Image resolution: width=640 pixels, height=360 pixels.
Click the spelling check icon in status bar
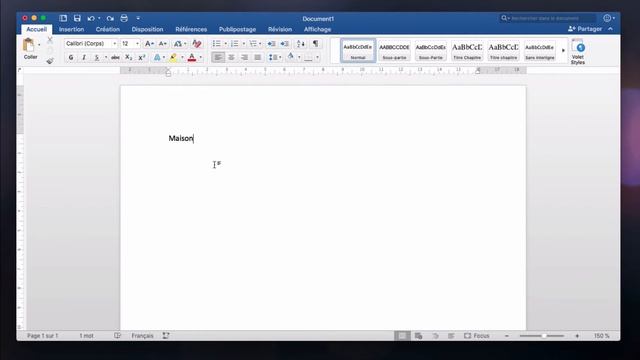117,336
